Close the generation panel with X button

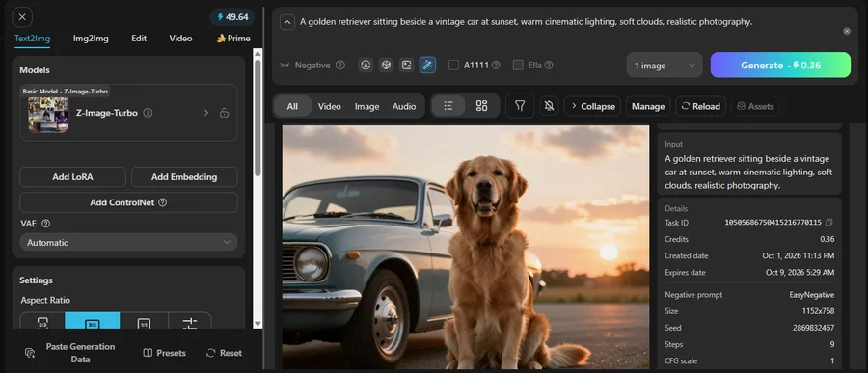coord(22,17)
